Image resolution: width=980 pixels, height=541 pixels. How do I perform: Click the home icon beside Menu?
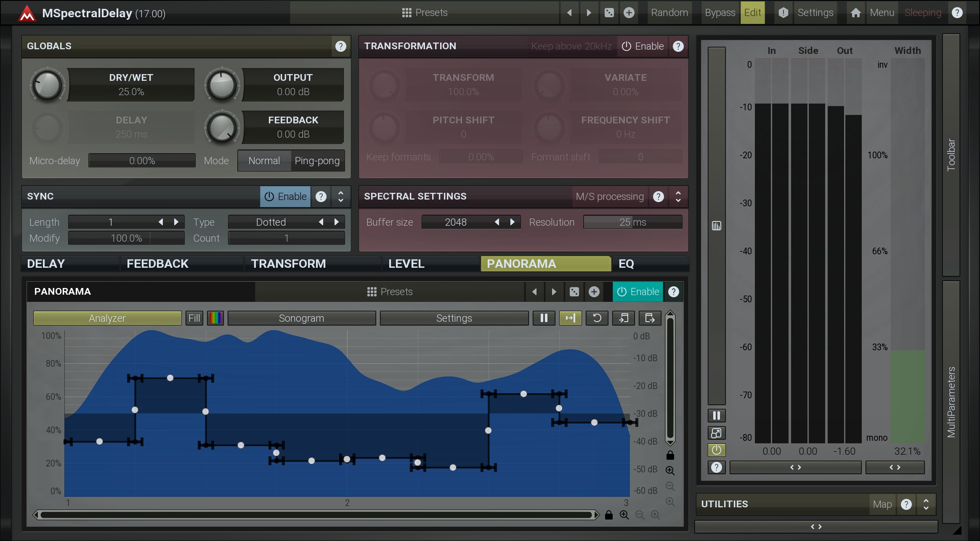(x=855, y=13)
